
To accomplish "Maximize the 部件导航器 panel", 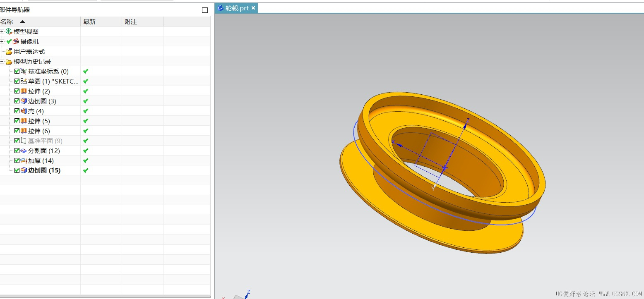I will 205,10.
